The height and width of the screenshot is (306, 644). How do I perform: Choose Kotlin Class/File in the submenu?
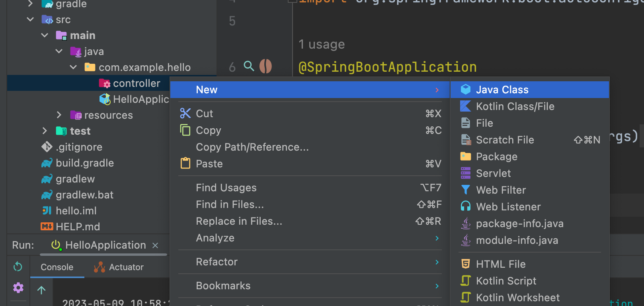point(530,106)
